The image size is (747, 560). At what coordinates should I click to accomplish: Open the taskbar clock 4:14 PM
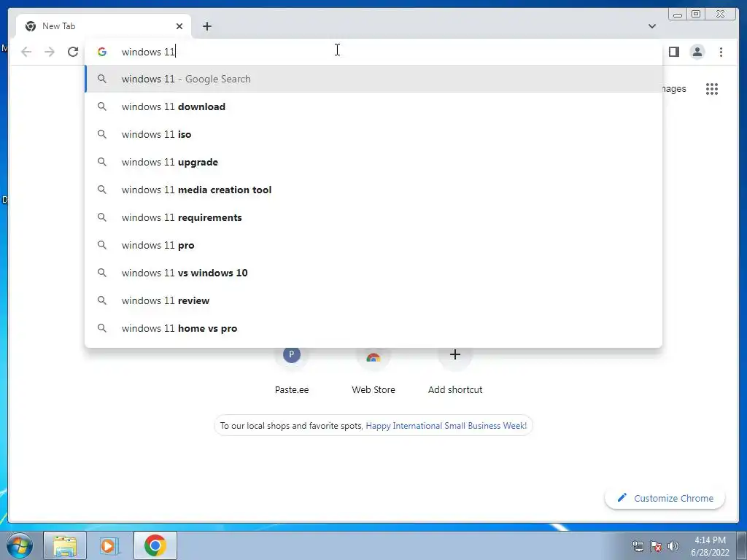coord(710,545)
